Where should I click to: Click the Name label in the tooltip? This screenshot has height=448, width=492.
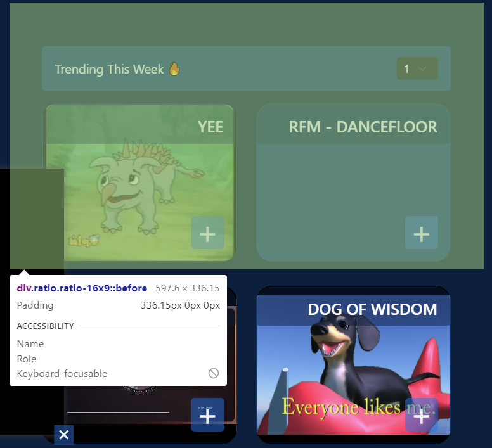point(30,344)
